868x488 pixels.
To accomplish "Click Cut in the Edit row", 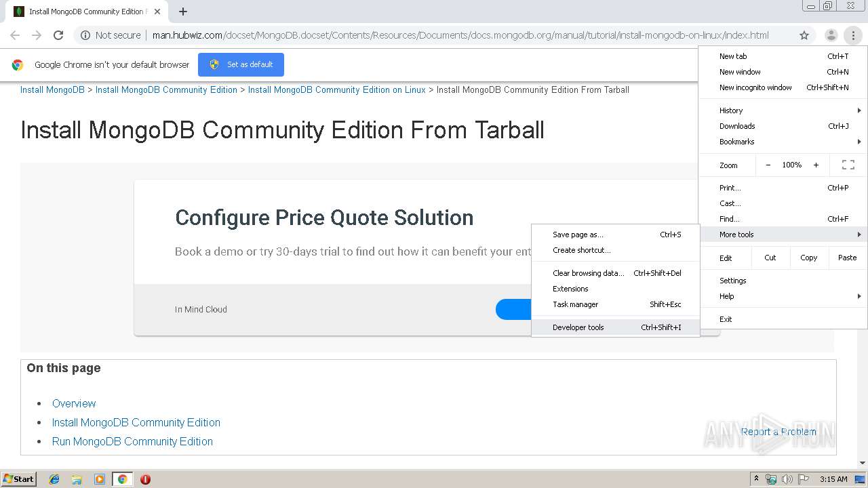I will click(x=770, y=258).
